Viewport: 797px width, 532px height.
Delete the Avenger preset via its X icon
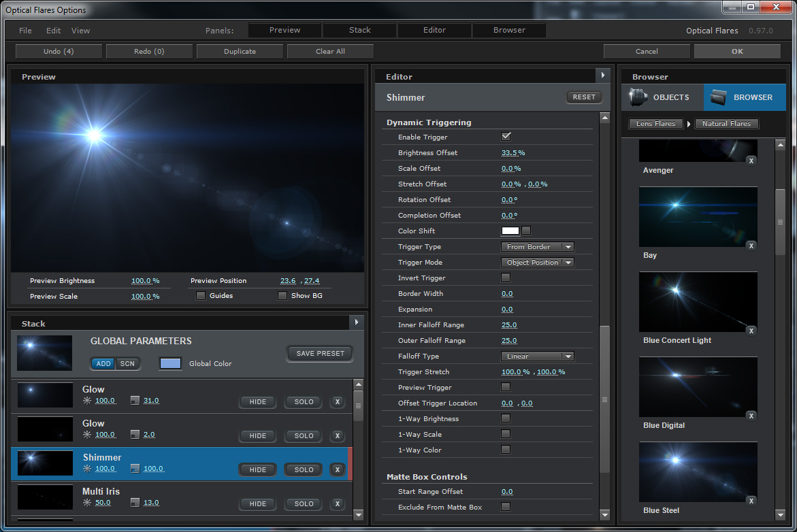[750, 161]
